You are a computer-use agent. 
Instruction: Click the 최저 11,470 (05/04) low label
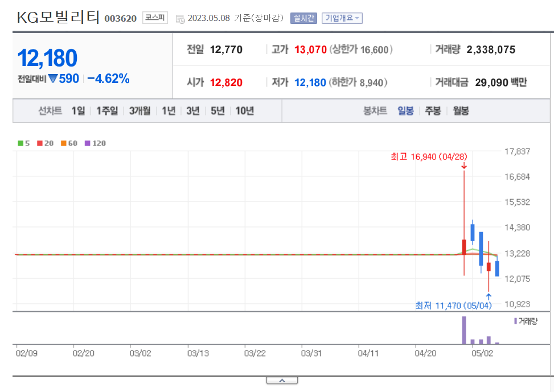453,306
